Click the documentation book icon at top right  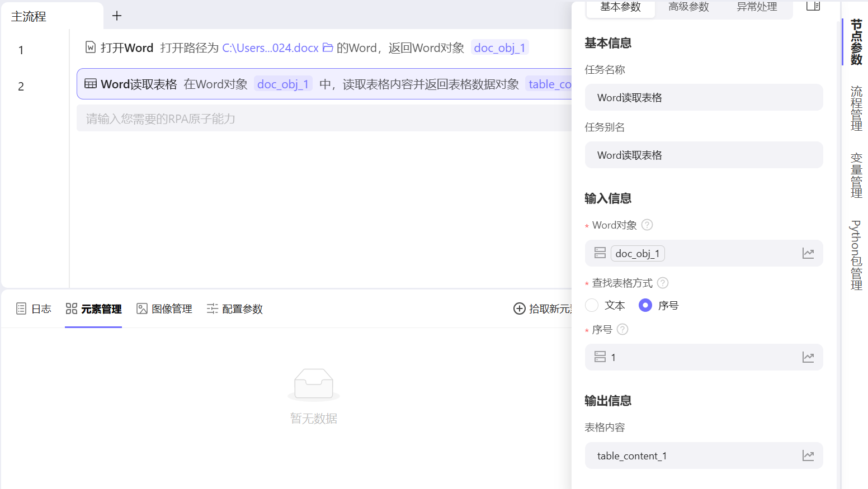point(813,6)
